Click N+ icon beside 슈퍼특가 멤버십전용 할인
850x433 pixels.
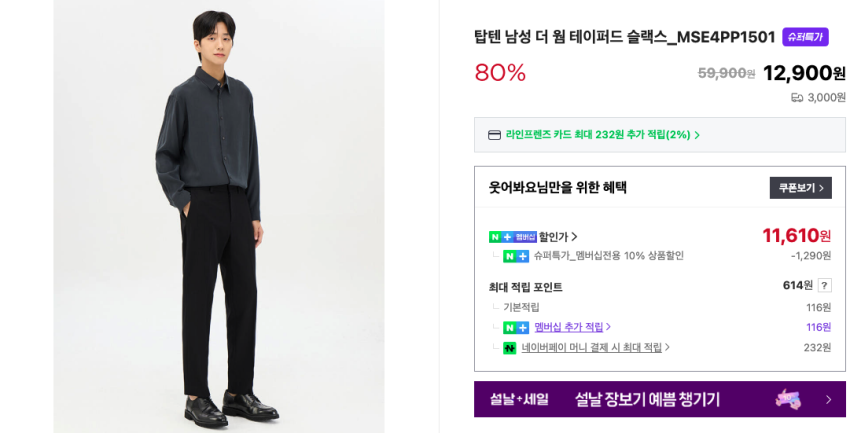click(516, 256)
